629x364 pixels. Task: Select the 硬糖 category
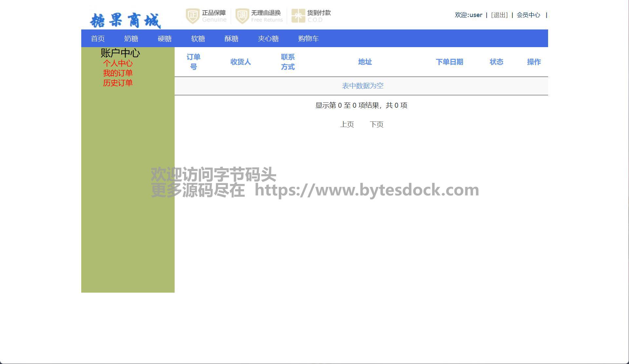(164, 39)
